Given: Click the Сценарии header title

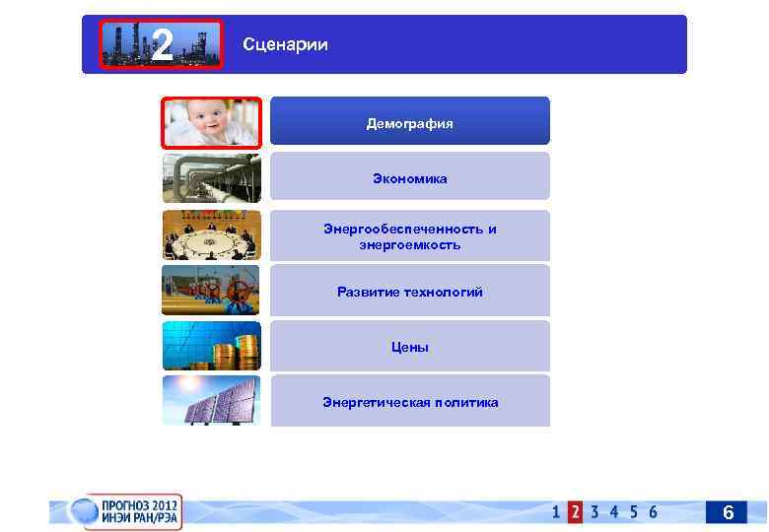Looking at the screenshot, I should tap(285, 44).
